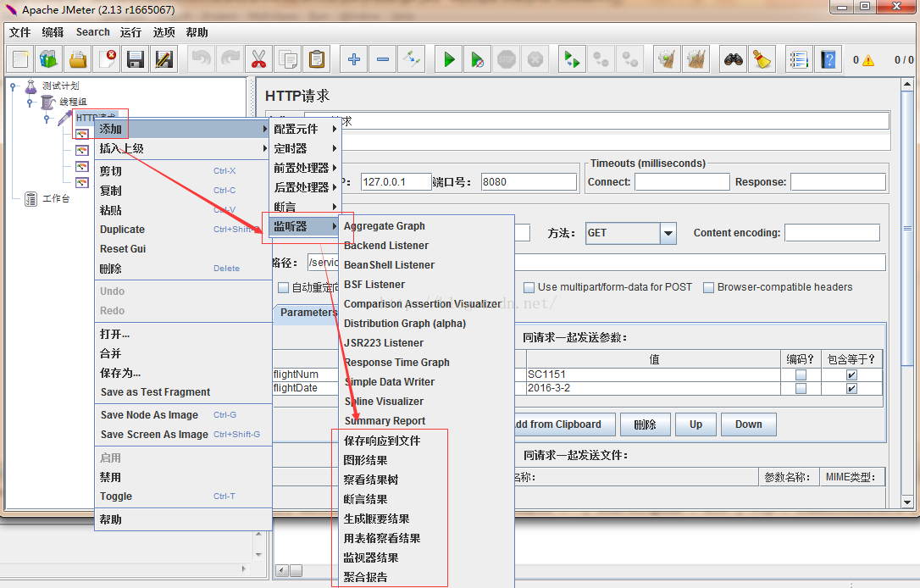Viewport: 920px width, 588px height.
Task: Click the Up button
Action: pyautogui.click(x=696, y=424)
